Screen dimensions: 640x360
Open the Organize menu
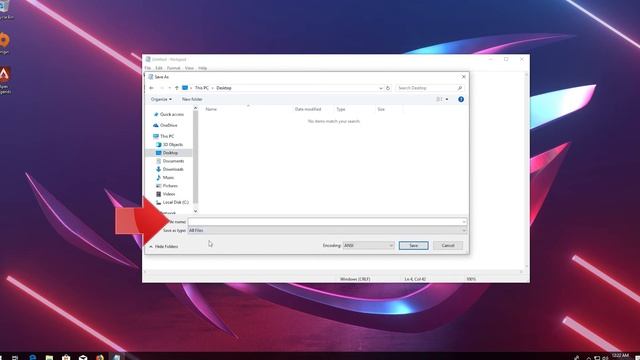point(161,99)
